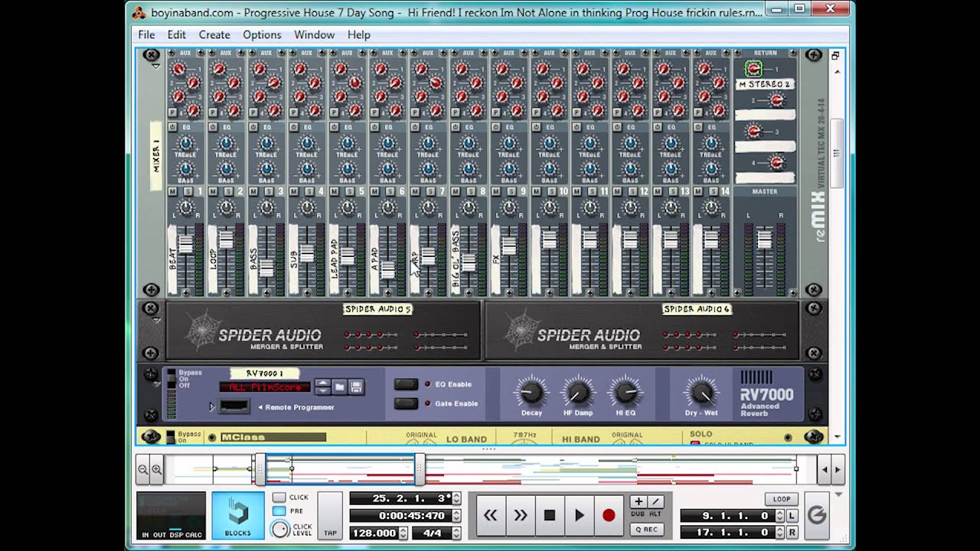Screen dimensions: 980x551
Task: Adjust the 4/4 time signature stepper
Action: pyautogui.click(x=456, y=533)
